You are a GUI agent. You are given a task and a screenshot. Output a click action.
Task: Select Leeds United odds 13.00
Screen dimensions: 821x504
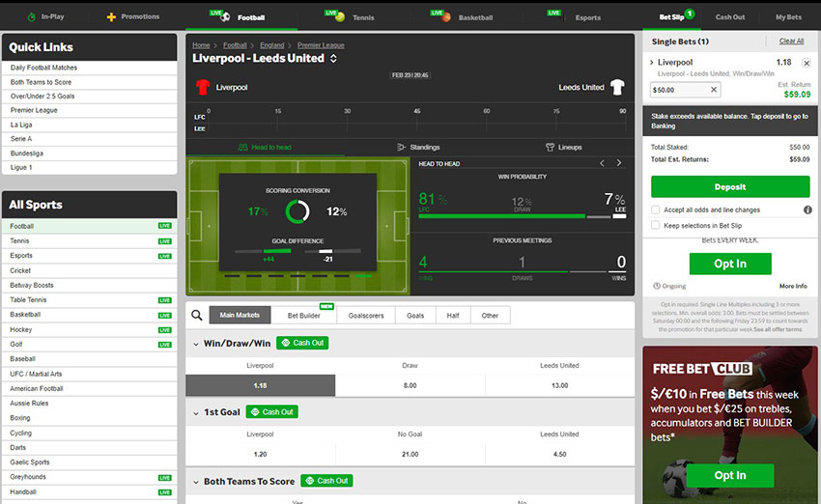pos(559,385)
